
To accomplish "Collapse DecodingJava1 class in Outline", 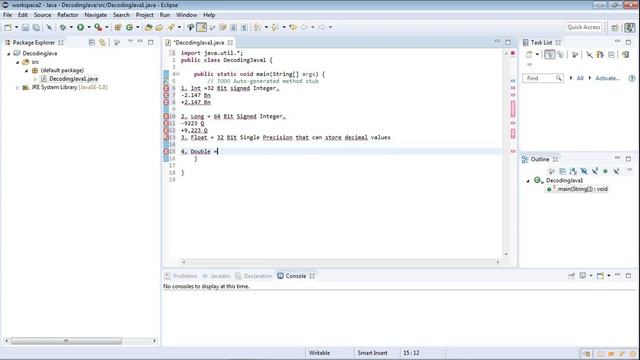I will tap(528, 180).
